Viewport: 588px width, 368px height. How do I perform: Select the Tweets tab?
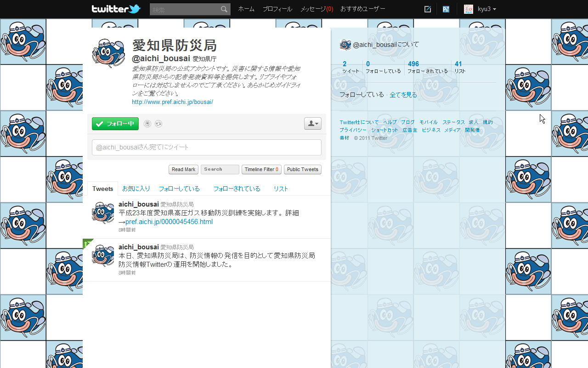tap(102, 189)
